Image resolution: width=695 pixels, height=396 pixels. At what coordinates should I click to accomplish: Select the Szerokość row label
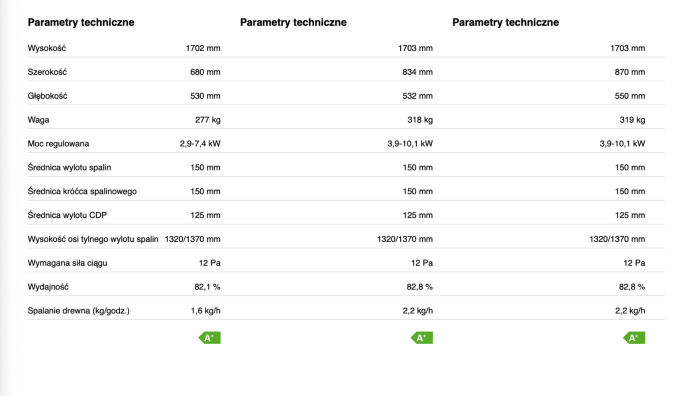point(47,72)
